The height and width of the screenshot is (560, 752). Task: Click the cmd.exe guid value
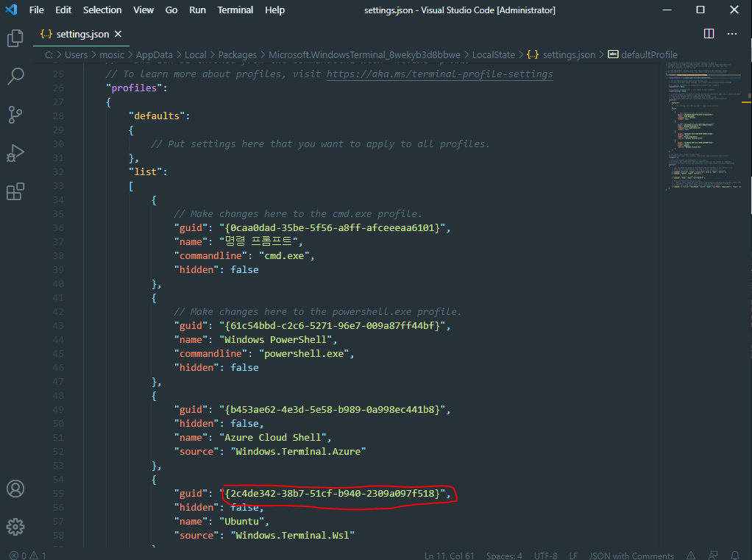(x=333, y=227)
